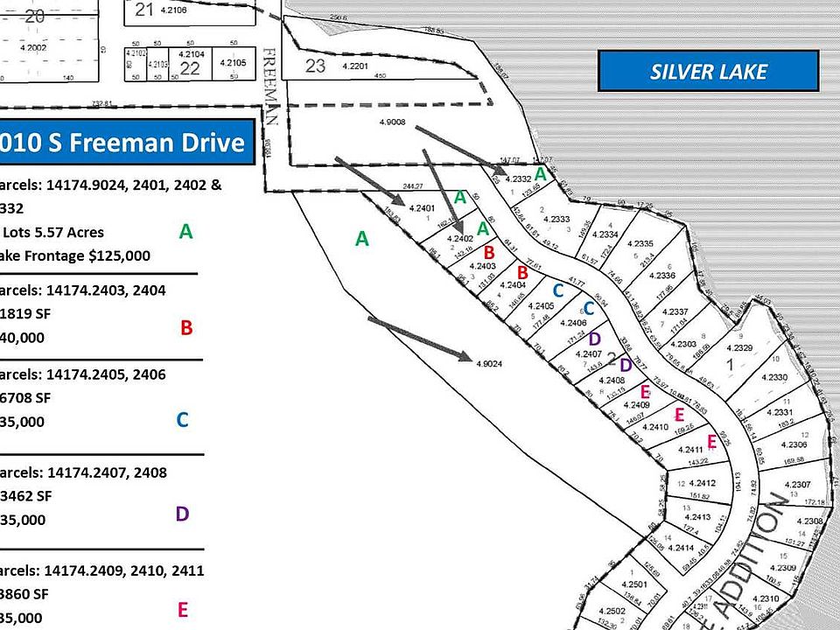Click parcel number 4.2406
The width and height of the screenshot is (840, 630).
tap(573, 323)
